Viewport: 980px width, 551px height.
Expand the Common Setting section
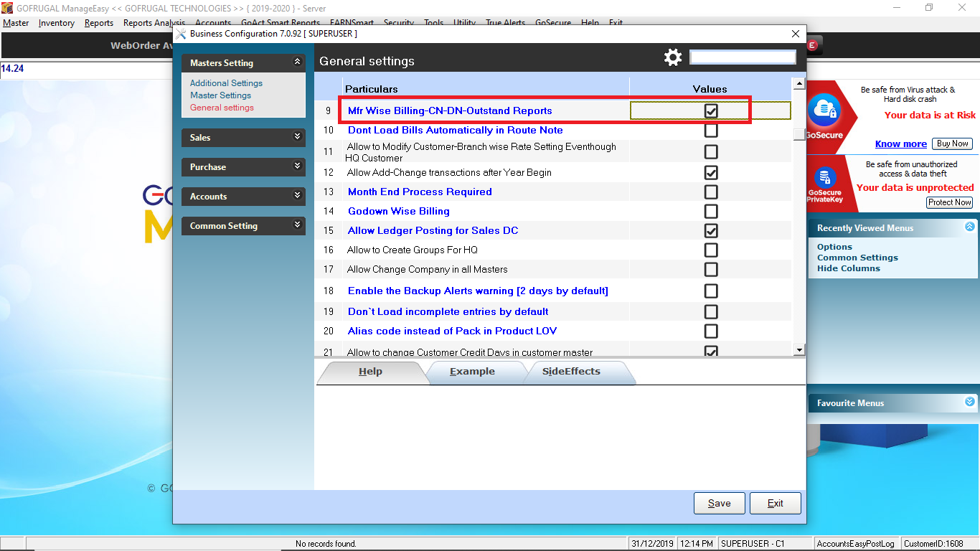298,225
